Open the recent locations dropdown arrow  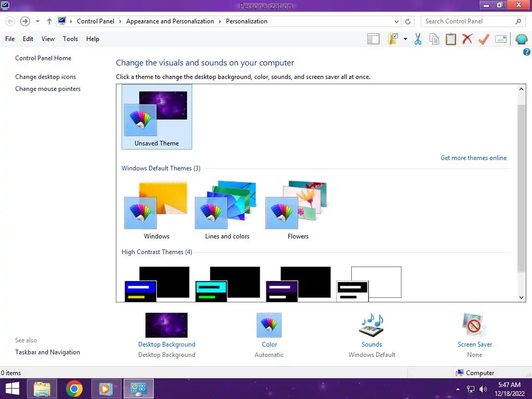(37, 21)
